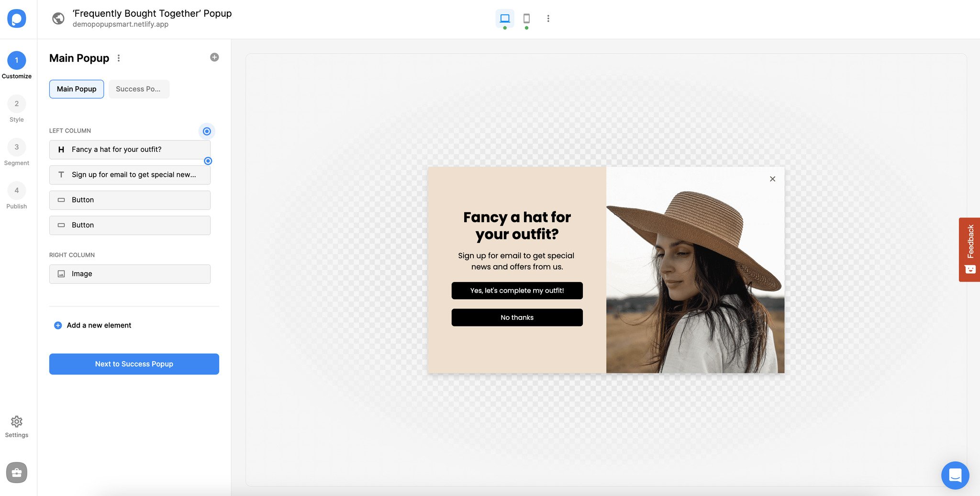This screenshot has width=980, height=496.
Task: Select the desktop preview icon
Action: click(505, 19)
